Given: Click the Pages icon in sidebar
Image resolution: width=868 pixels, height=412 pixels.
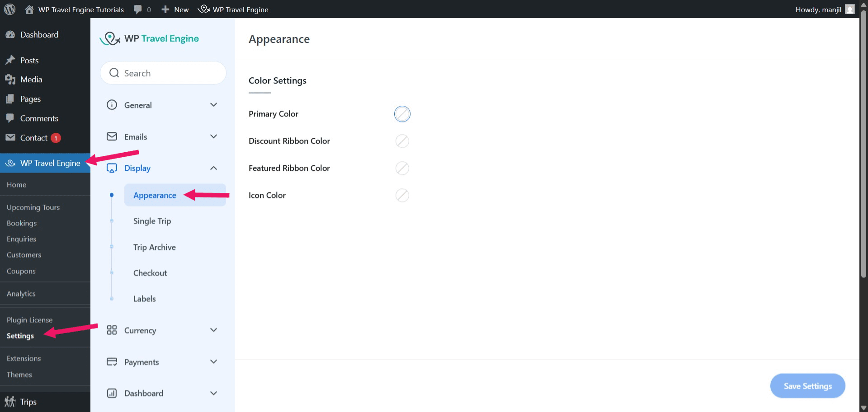Looking at the screenshot, I should [10, 99].
